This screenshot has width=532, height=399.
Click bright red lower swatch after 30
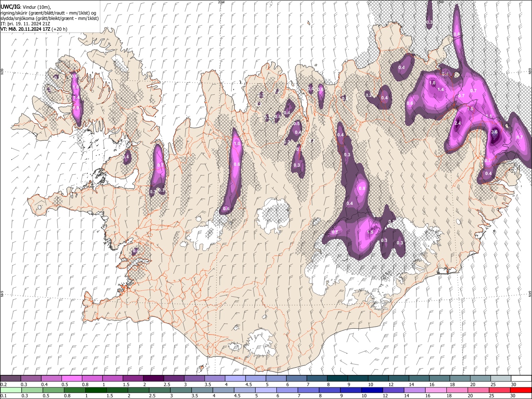(520, 390)
